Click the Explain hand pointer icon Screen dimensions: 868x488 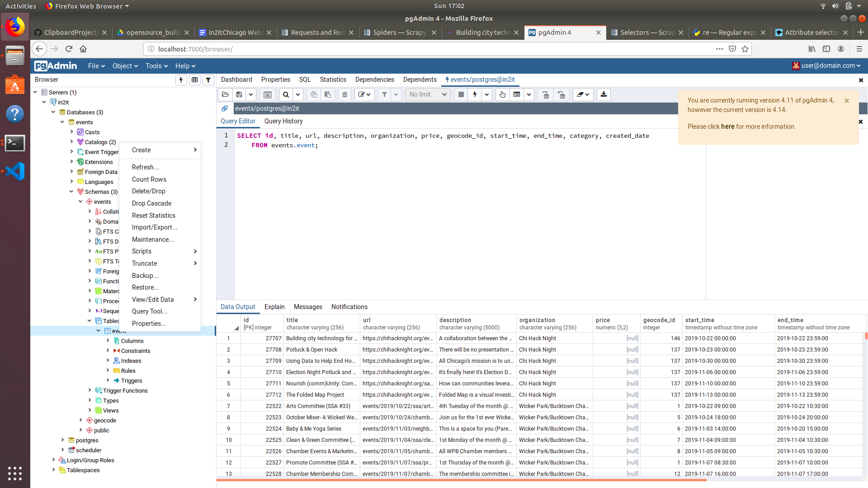pos(502,94)
